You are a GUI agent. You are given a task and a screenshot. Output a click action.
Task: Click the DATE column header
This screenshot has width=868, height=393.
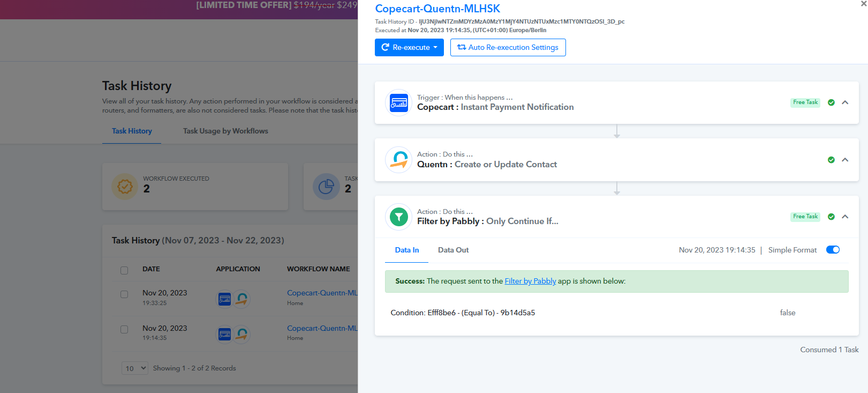click(x=151, y=269)
